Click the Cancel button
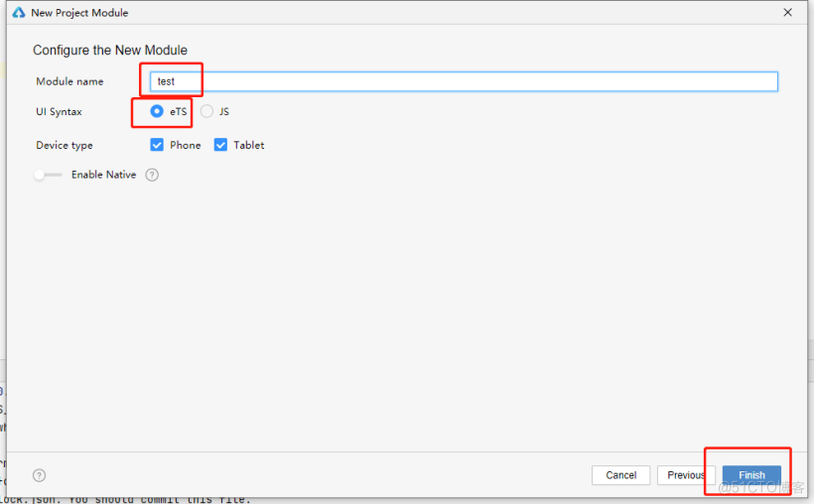The image size is (814, 504). [620, 475]
